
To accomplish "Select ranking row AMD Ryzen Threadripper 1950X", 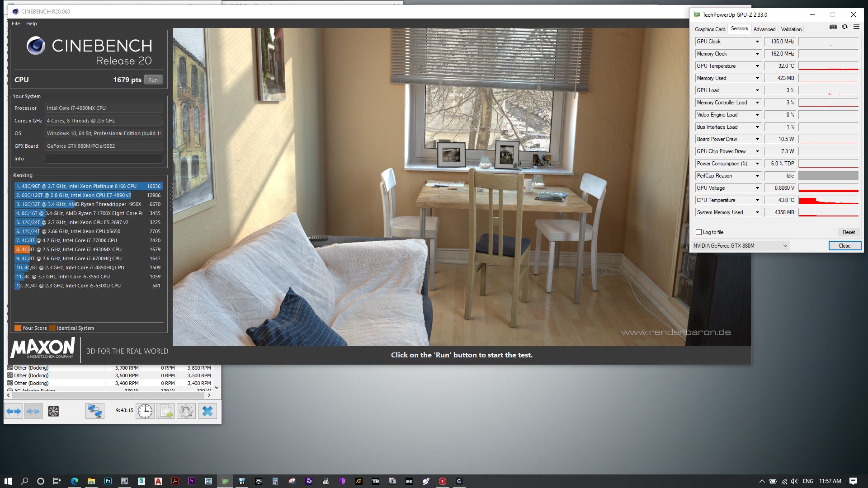I will coord(88,204).
